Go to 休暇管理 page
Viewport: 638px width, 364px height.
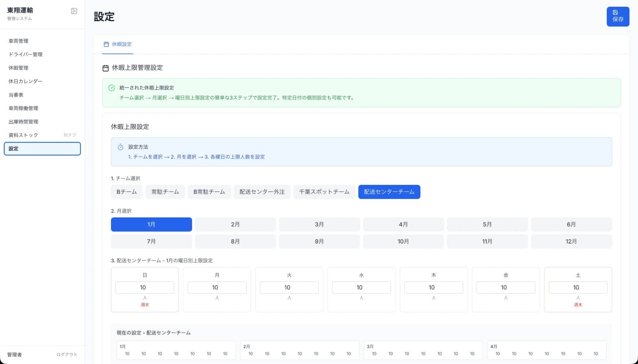(42, 68)
